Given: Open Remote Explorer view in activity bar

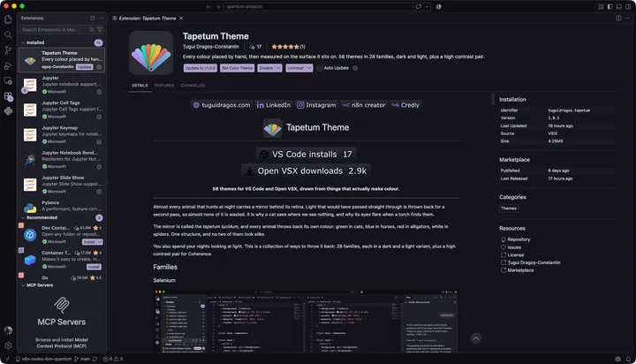Looking at the screenshot, I should tap(8, 80).
